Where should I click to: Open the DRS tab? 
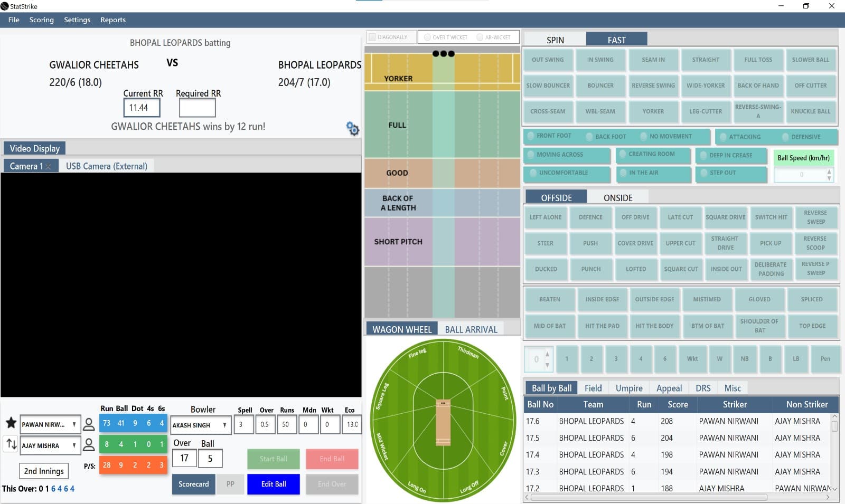coord(703,388)
